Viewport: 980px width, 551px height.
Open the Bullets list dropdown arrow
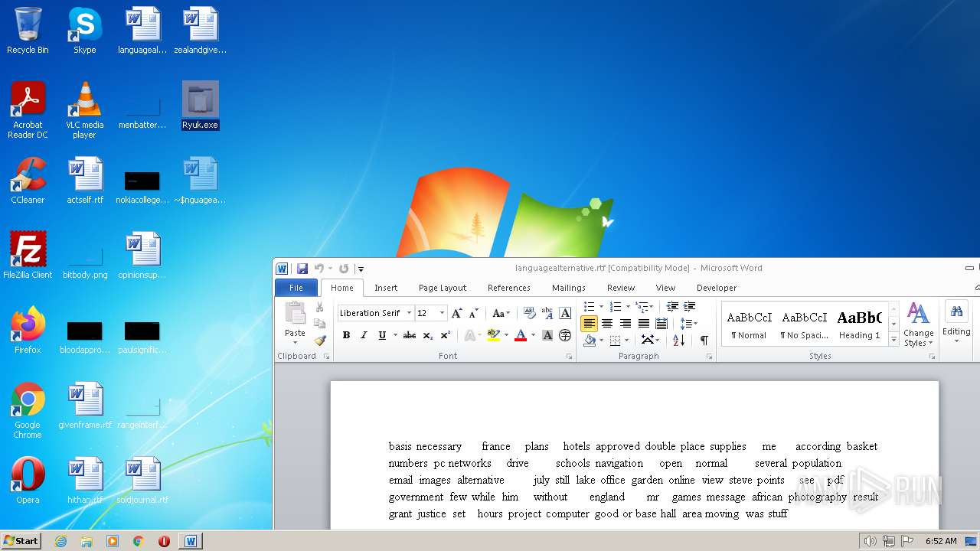[601, 307]
